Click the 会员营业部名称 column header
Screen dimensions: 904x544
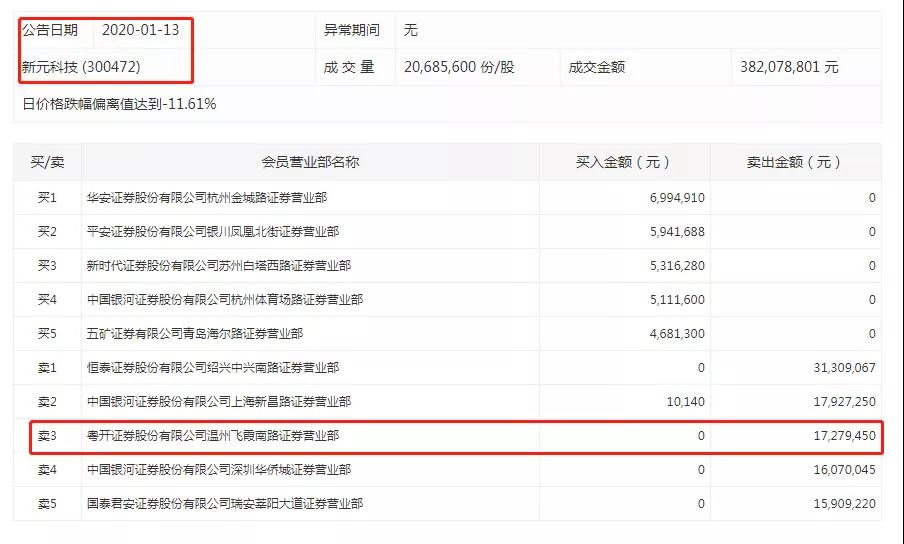coord(310,162)
